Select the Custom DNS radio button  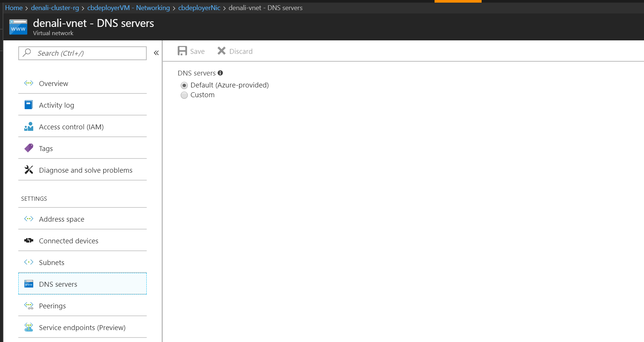click(184, 95)
